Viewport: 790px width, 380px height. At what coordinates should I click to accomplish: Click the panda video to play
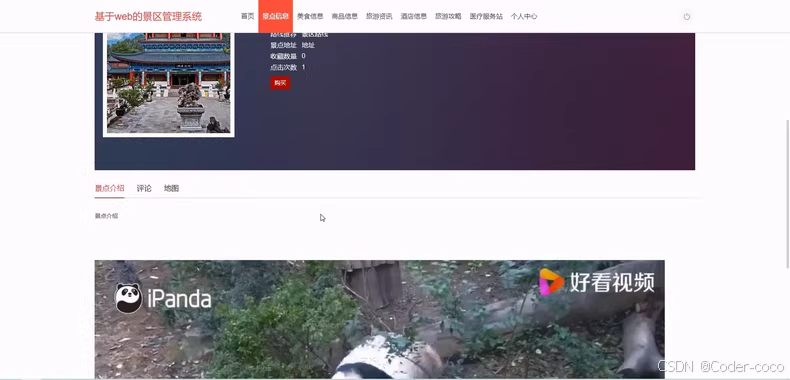pyautogui.click(x=379, y=320)
